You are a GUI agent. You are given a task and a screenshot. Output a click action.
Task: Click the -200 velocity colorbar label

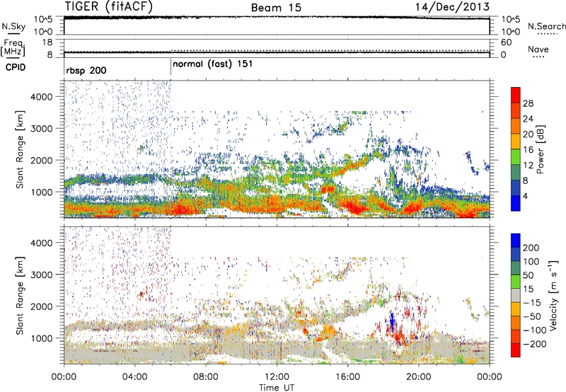point(534,344)
